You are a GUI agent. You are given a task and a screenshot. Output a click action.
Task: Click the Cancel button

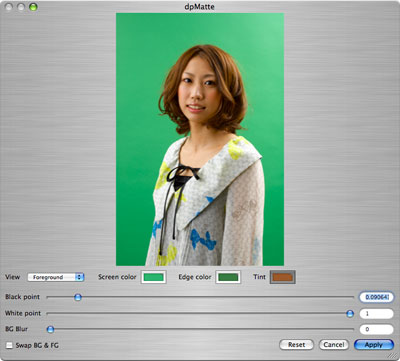[334, 345]
